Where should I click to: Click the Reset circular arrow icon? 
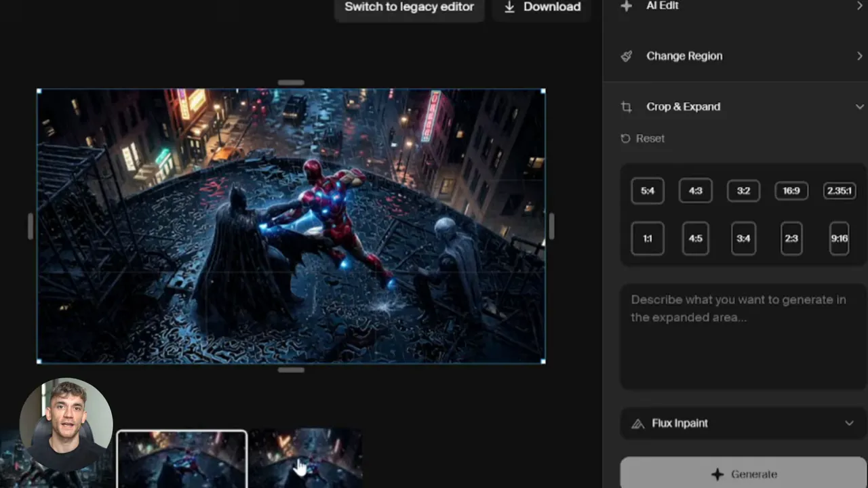click(625, 138)
